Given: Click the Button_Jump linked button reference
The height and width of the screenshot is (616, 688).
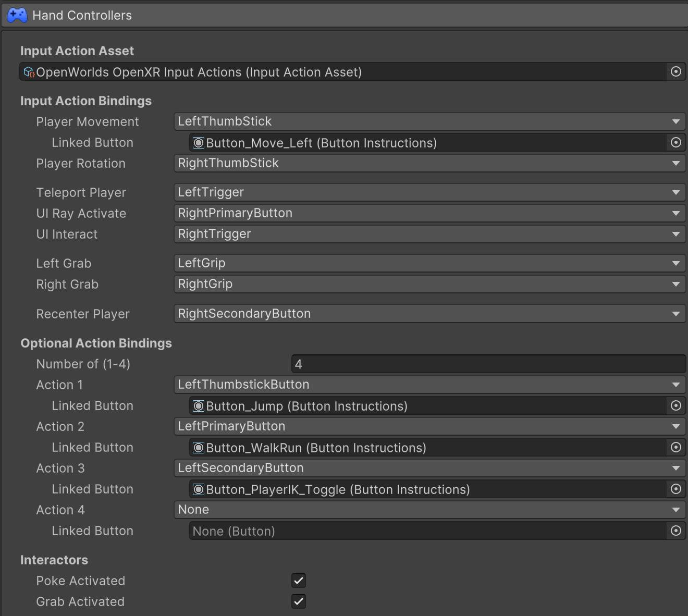Looking at the screenshot, I should pyautogui.click(x=427, y=406).
